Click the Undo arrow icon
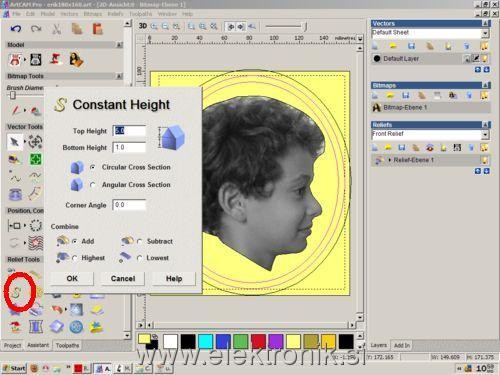 [x=16, y=29]
